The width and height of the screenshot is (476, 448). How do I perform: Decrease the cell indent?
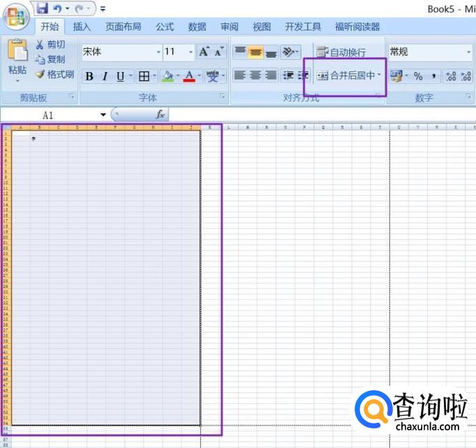[288, 75]
